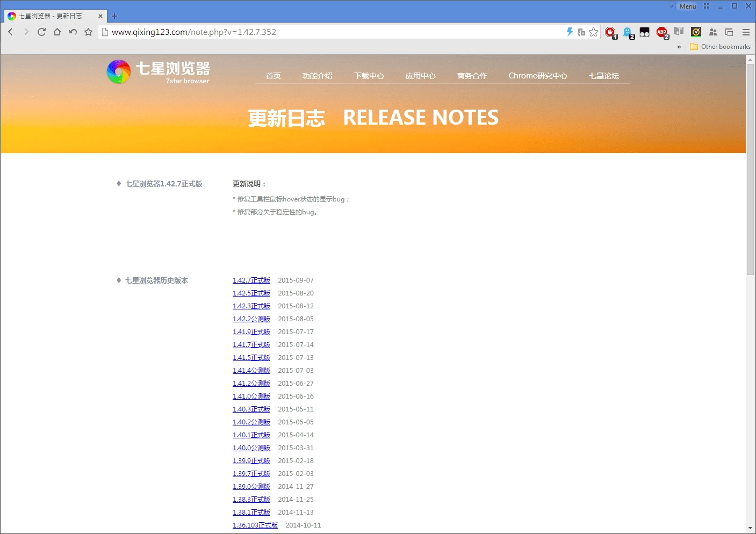Viewport: 756px width, 534px height.
Task: Open the user accounts people icon
Action: (x=713, y=32)
